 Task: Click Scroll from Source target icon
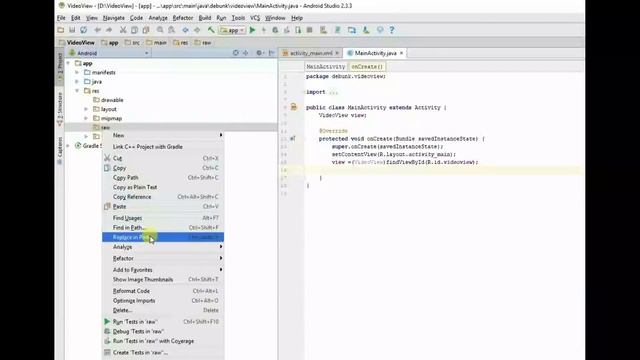(236, 53)
